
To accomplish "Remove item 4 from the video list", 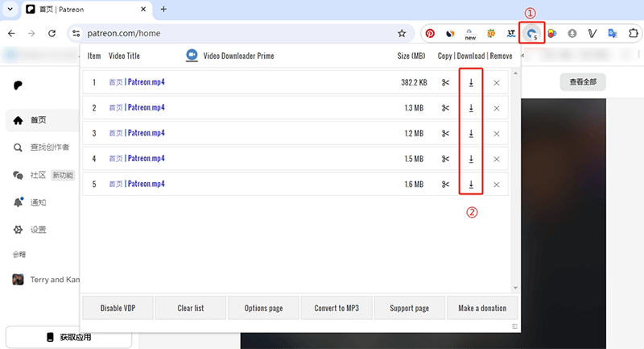I will tap(497, 160).
